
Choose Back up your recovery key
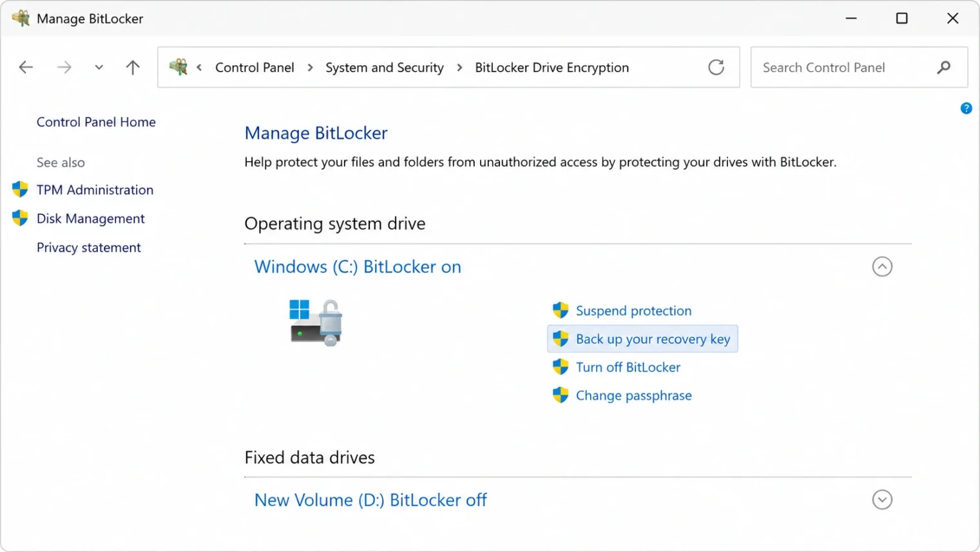point(653,339)
